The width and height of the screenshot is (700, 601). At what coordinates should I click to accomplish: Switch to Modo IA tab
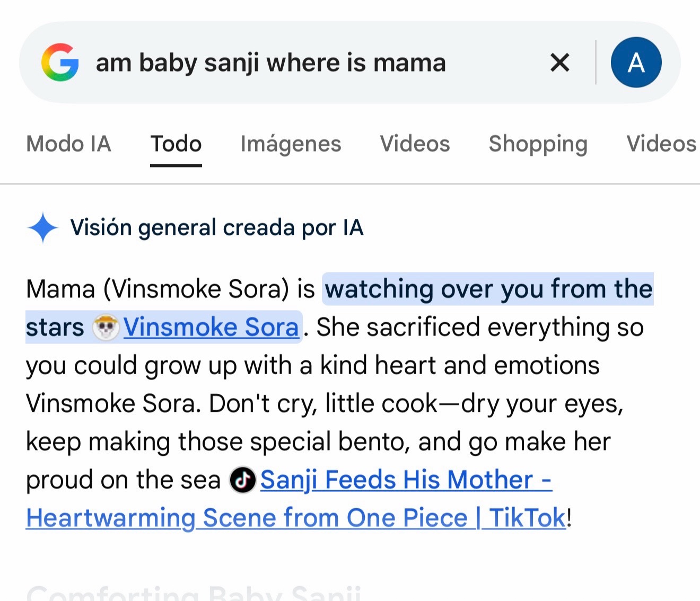[x=69, y=144]
